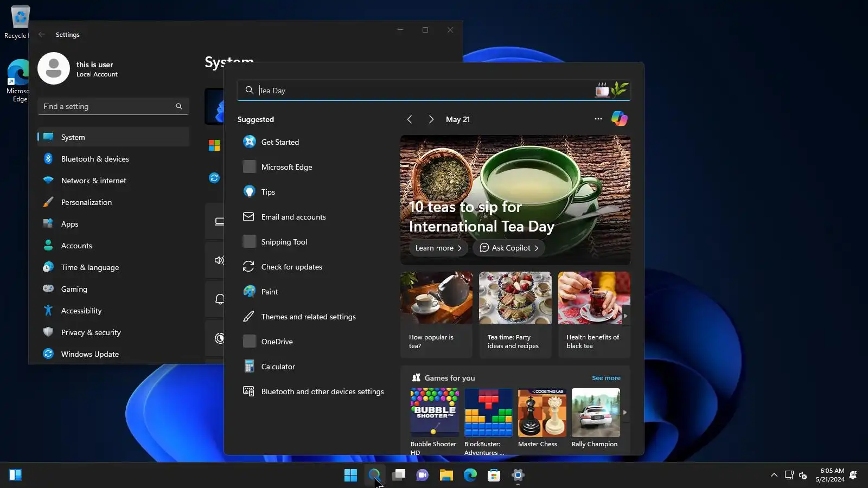Screen dimensions: 868x488
Task: Select System in Settings sidebar
Action: pos(113,137)
